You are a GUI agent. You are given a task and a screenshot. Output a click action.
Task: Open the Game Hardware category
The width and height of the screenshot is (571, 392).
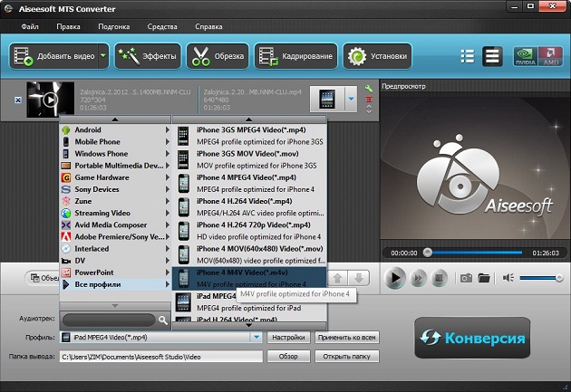pos(115,177)
